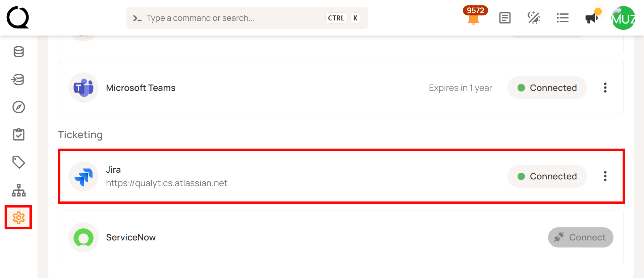Screen dimensions: 644x278
Task: Open the Datastores panel in the sidebar
Action: [x=18, y=52]
